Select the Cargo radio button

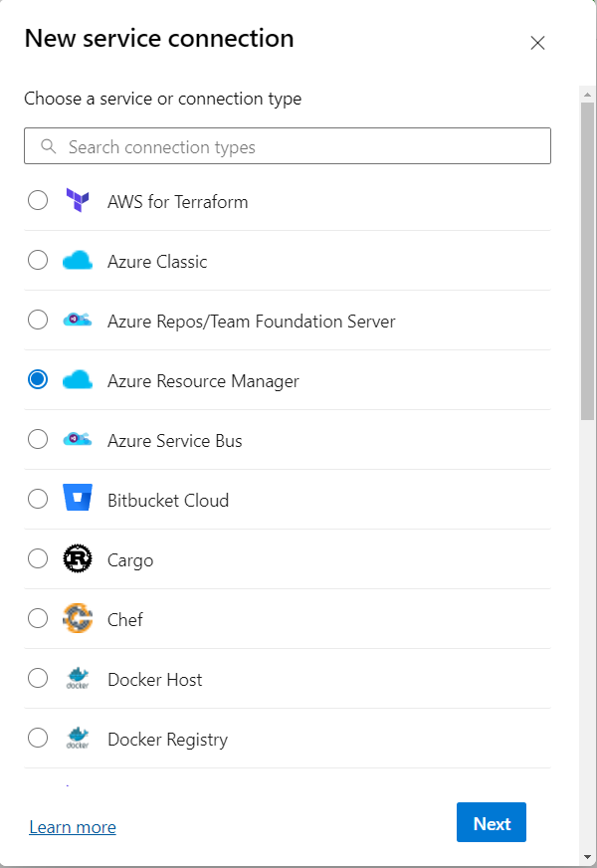click(x=38, y=559)
